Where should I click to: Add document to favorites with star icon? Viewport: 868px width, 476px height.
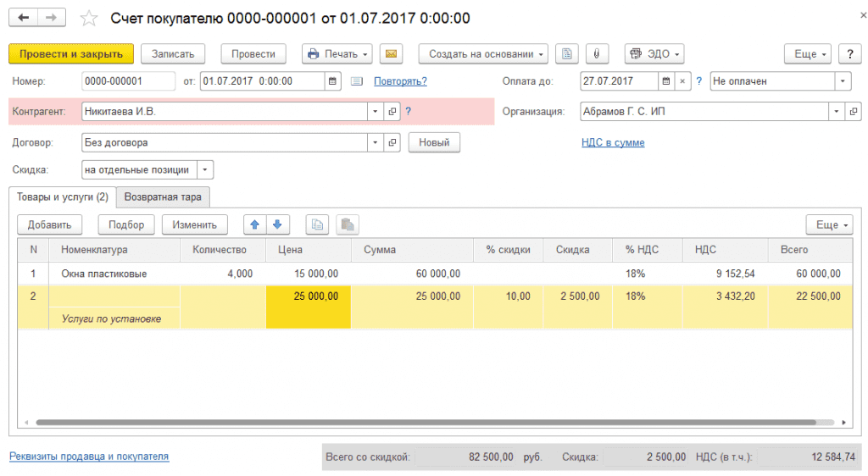[x=88, y=19]
